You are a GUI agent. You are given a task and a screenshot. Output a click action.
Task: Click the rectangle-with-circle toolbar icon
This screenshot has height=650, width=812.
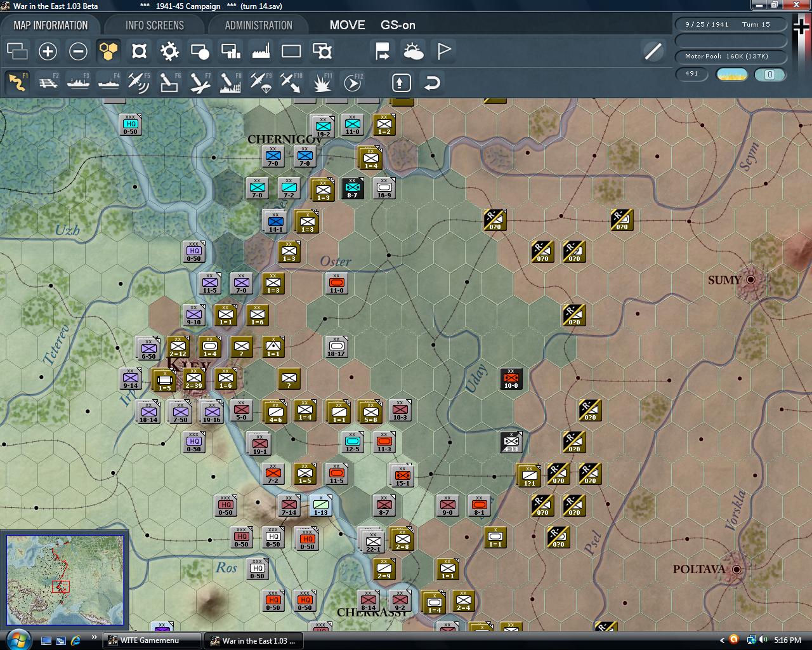[200, 51]
